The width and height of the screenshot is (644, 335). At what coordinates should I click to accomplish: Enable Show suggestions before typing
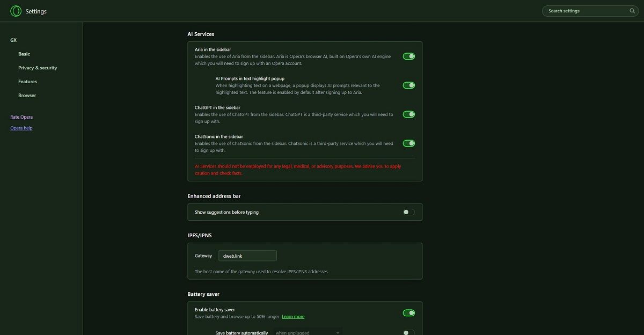408,212
